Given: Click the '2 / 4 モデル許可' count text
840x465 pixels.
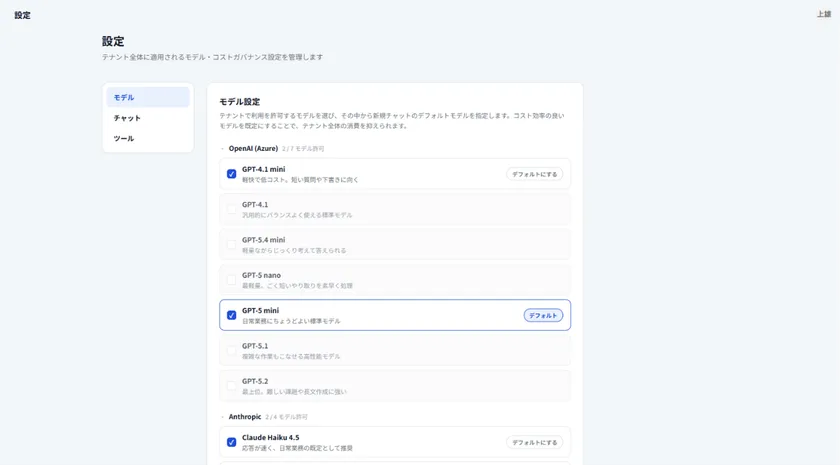Looking at the screenshot, I should coord(286,417).
